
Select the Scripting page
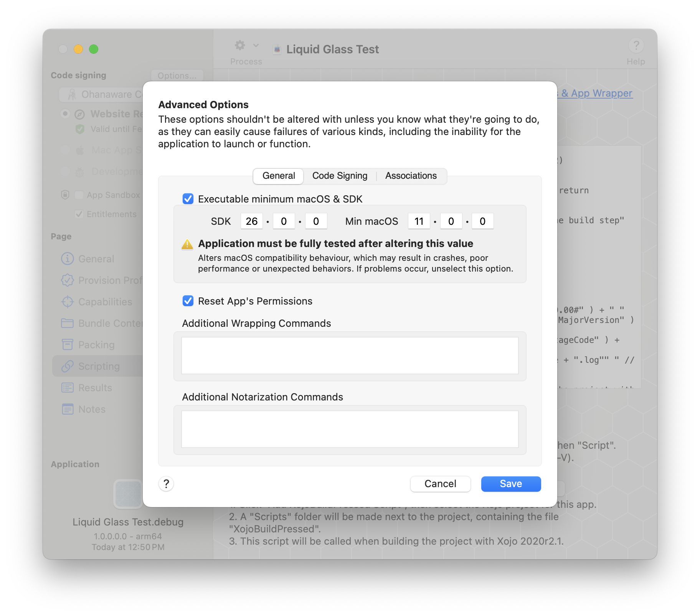click(x=98, y=366)
